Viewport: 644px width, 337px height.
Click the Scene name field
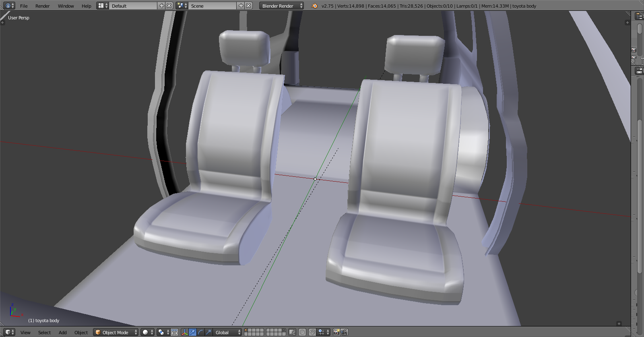(x=213, y=6)
